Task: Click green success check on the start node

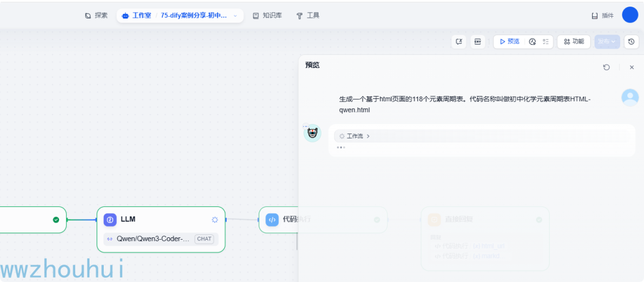Action: pos(56,219)
